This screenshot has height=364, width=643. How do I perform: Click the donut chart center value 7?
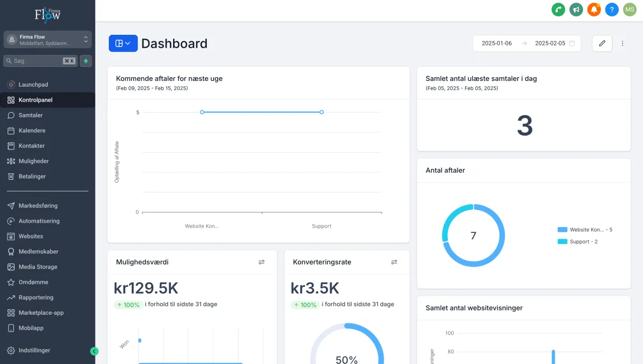[473, 236]
